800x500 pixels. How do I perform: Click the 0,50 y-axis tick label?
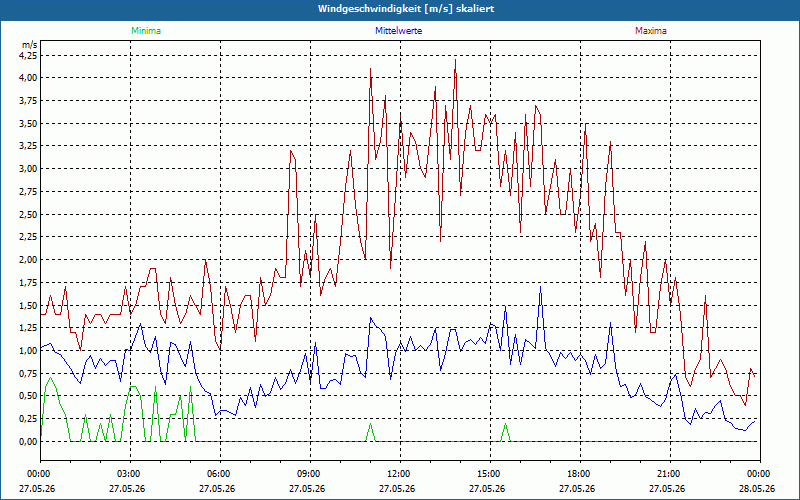coord(28,396)
